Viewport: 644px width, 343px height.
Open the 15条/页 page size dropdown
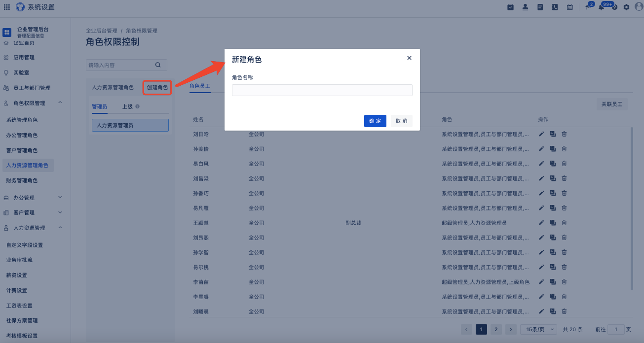pos(539,329)
